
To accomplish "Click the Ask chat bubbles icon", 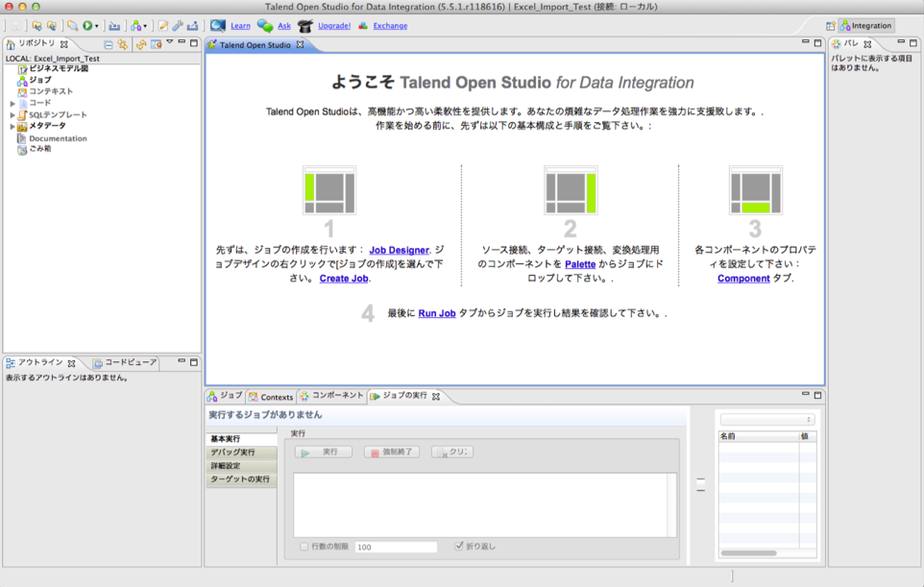I will pos(264,25).
